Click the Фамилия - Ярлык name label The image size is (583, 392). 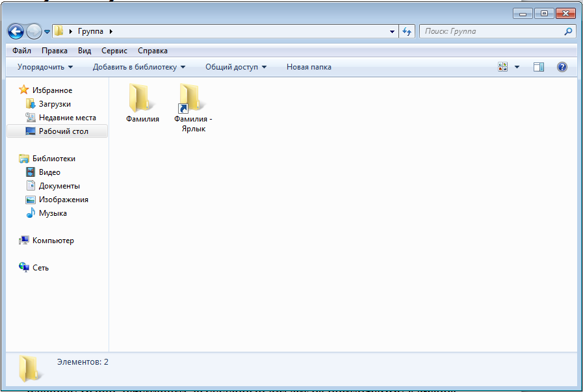(x=193, y=124)
